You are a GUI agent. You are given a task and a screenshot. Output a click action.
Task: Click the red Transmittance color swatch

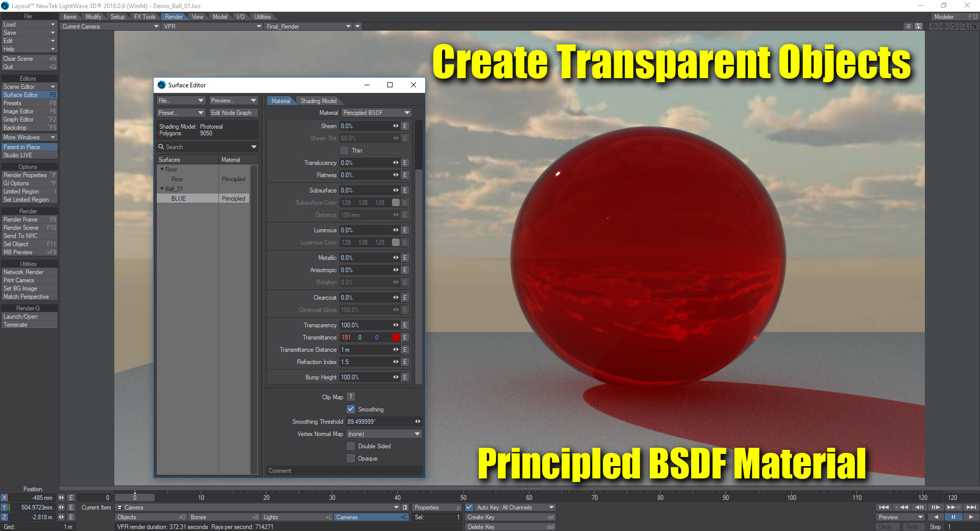(x=396, y=337)
